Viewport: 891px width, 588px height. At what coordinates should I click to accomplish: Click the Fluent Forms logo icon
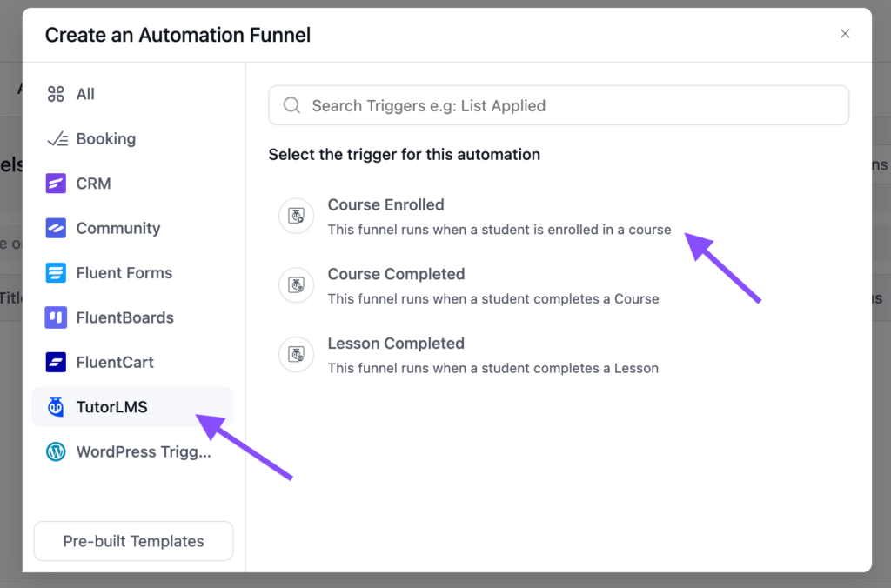(56, 273)
